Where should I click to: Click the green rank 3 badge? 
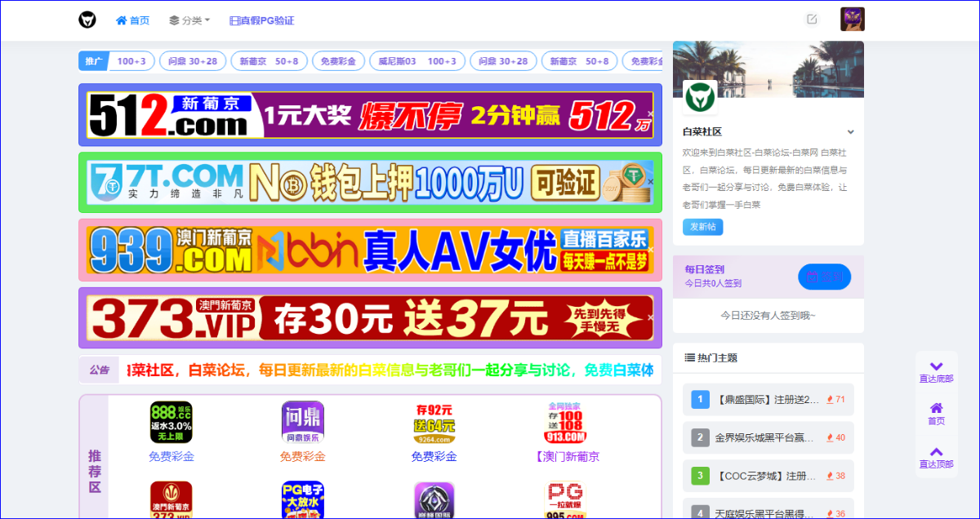(701, 475)
